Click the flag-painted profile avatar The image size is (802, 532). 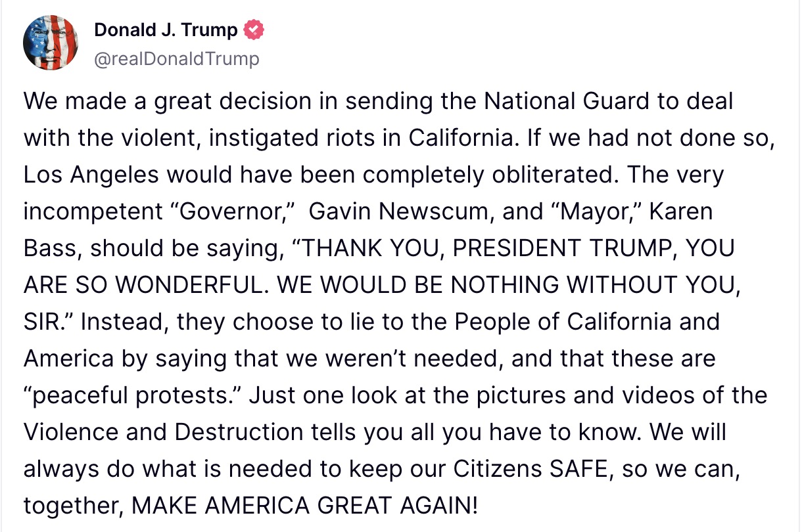51,42
